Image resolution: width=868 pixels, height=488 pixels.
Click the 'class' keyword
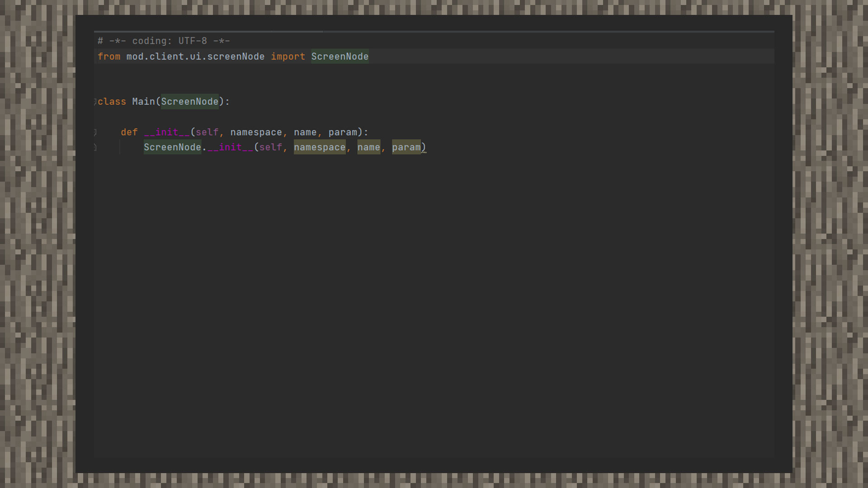click(x=112, y=102)
